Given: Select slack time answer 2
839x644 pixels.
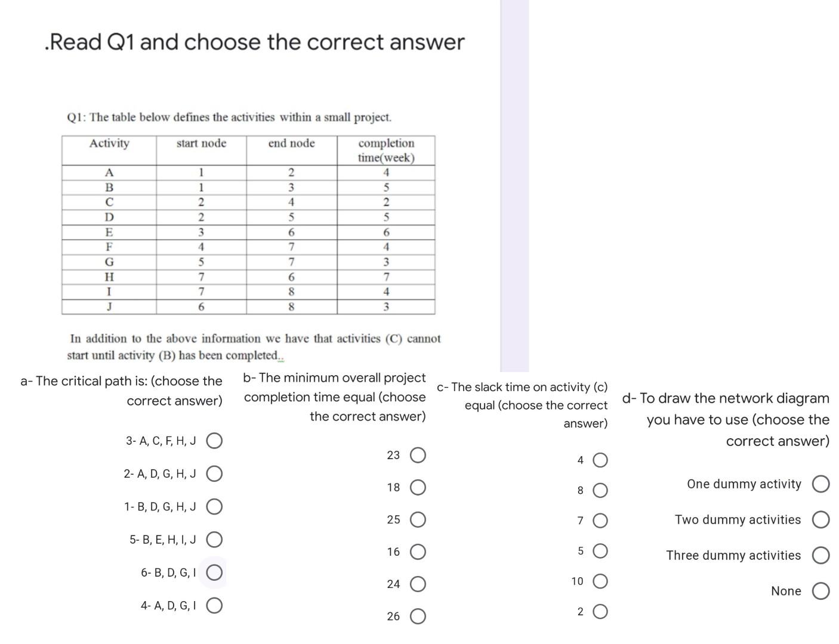Looking at the screenshot, I should pyautogui.click(x=600, y=611).
